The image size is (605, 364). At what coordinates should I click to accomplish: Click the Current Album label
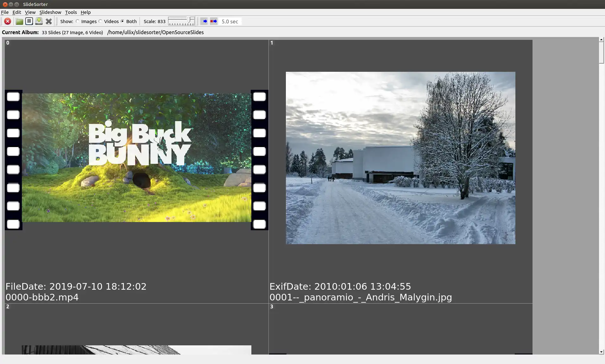pos(20,32)
